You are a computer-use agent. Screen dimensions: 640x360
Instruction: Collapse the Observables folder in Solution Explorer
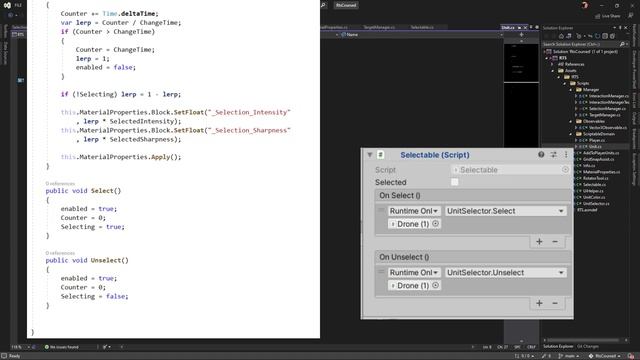coord(571,121)
